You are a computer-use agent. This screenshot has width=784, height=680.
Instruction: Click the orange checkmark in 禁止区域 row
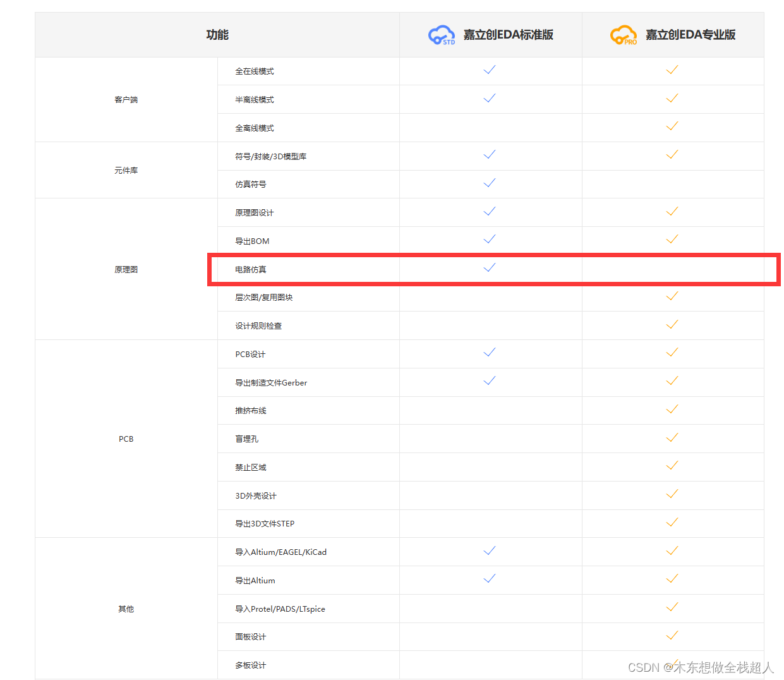[672, 465]
